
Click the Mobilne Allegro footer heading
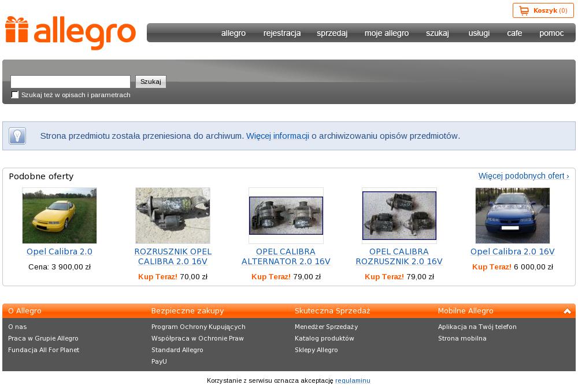pos(465,311)
